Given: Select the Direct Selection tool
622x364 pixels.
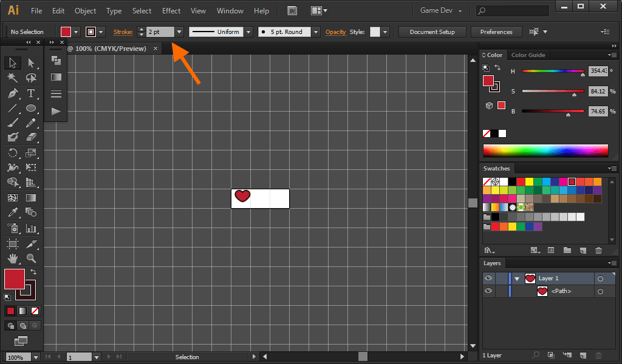Looking at the screenshot, I should pyautogui.click(x=31, y=62).
